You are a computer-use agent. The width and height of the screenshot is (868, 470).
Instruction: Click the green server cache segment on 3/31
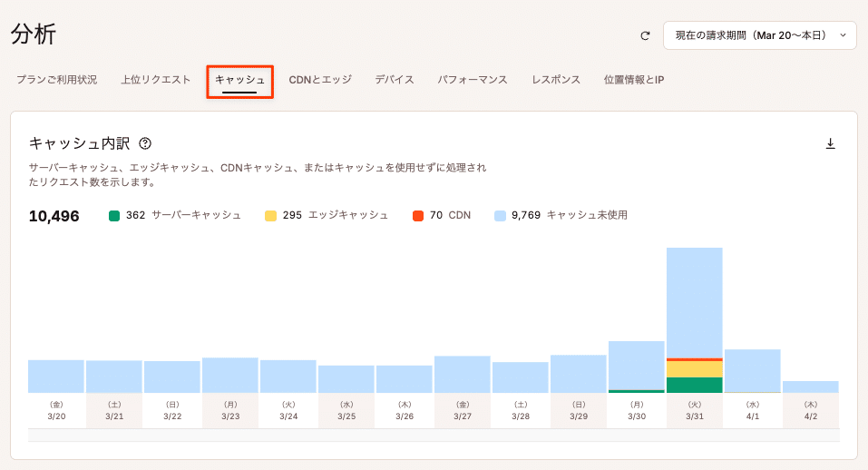(x=694, y=386)
